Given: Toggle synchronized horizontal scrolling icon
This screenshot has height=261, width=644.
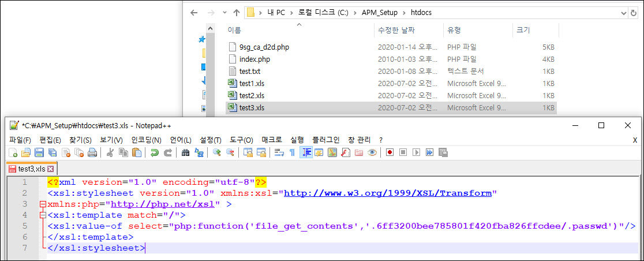Looking at the screenshot, I should (x=261, y=153).
